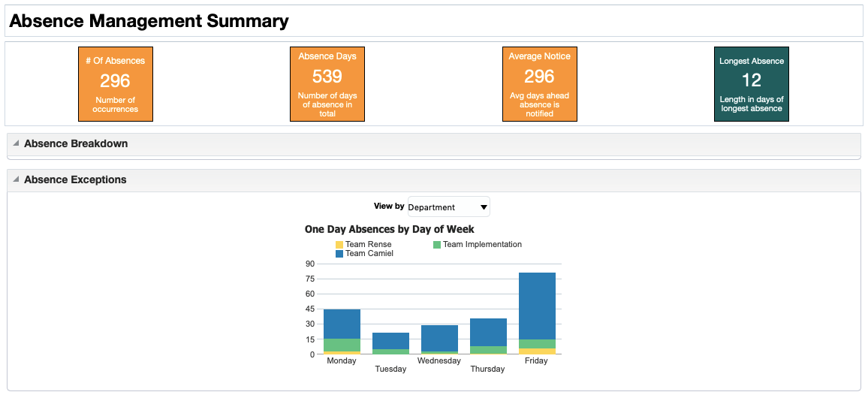This screenshot has width=868, height=395.
Task: Click the Absence Exceptions header title
Action: coord(75,179)
